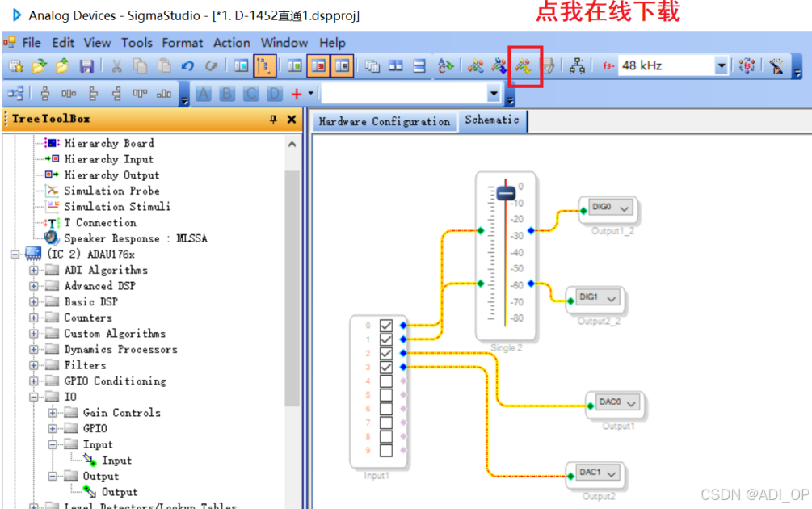Screen dimensions: 812x509
Task: Open the Window menu
Action: [x=284, y=43]
